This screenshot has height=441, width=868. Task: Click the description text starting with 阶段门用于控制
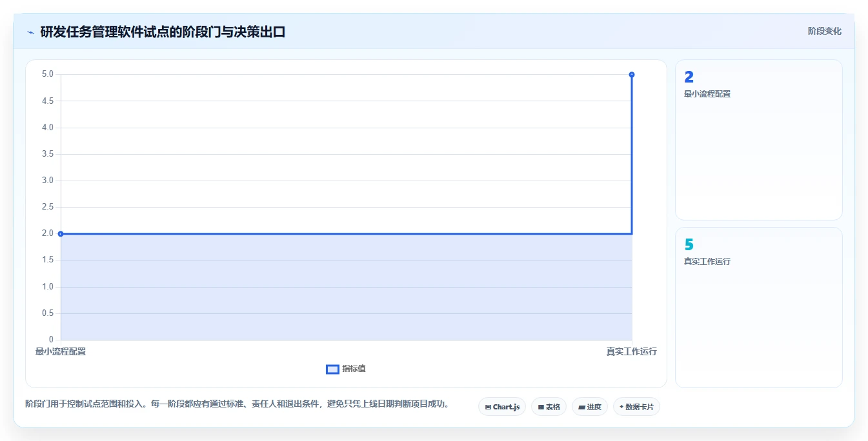(237, 404)
